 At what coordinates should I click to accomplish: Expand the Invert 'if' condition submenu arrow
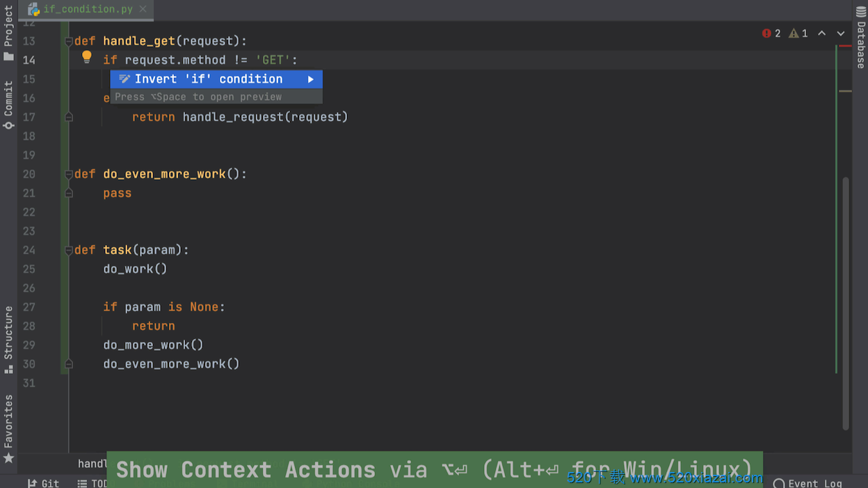(x=311, y=79)
